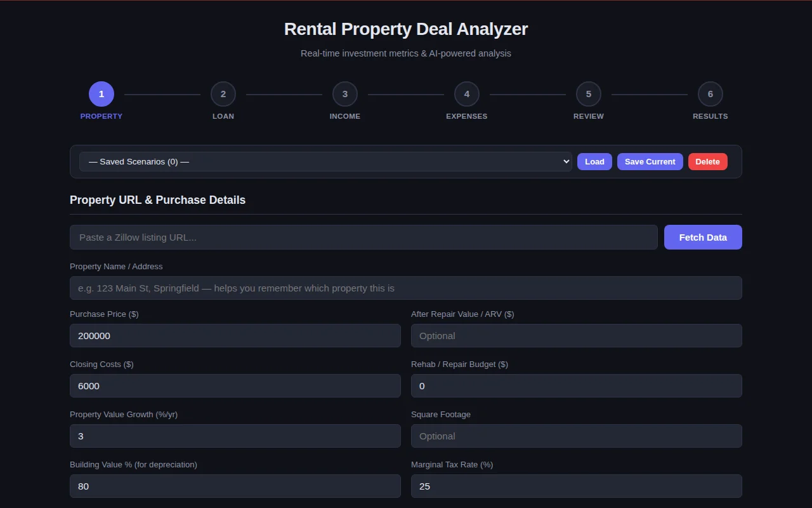
Task: Open the Saved Scenarios dropdown
Action: [x=325, y=161]
